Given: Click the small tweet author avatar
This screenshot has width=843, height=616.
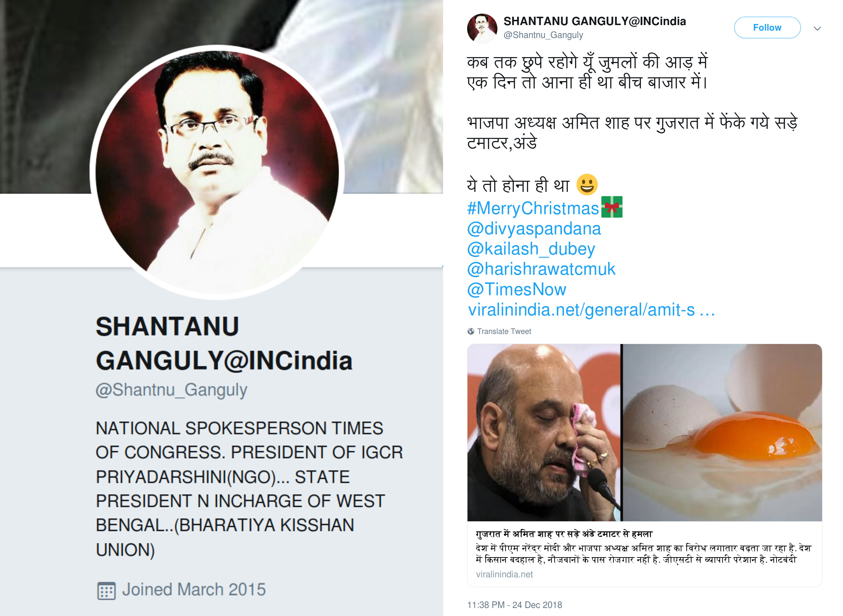Looking at the screenshot, I should coord(482,29).
